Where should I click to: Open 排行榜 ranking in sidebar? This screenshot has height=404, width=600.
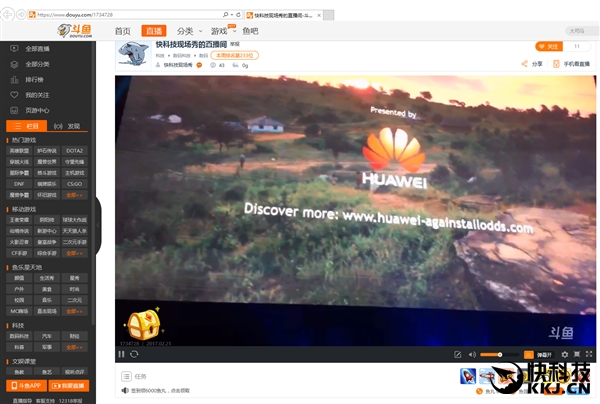36,79
